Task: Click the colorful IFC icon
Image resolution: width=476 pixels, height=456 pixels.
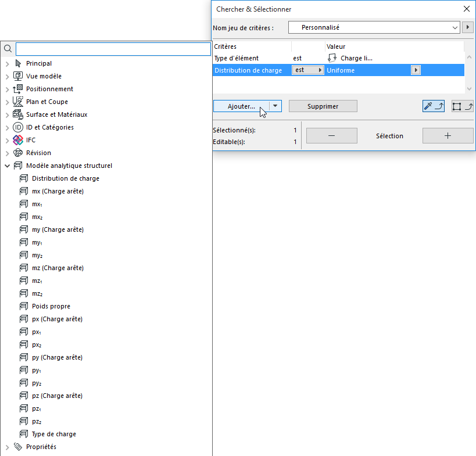Action: point(18,140)
